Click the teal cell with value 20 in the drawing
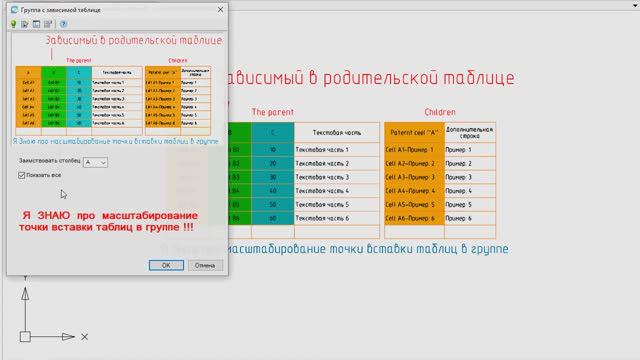Viewport: 640px width, 360px height. (x=273, y=163)
